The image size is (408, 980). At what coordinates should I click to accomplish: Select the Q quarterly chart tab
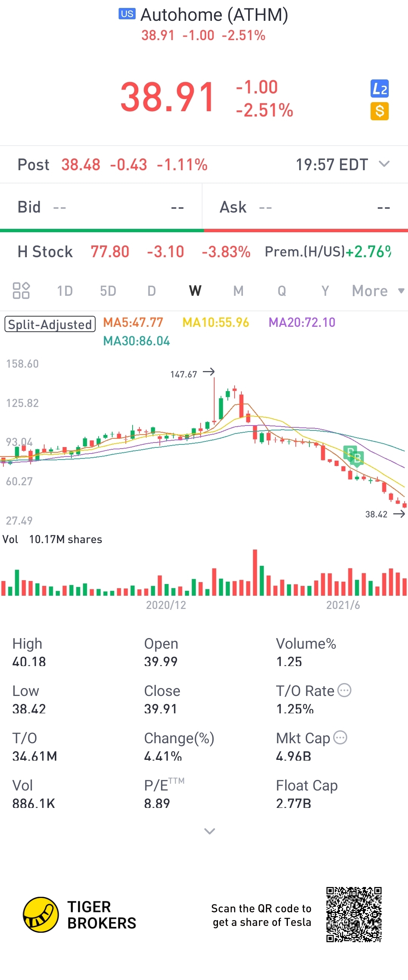tap(282, 290)
